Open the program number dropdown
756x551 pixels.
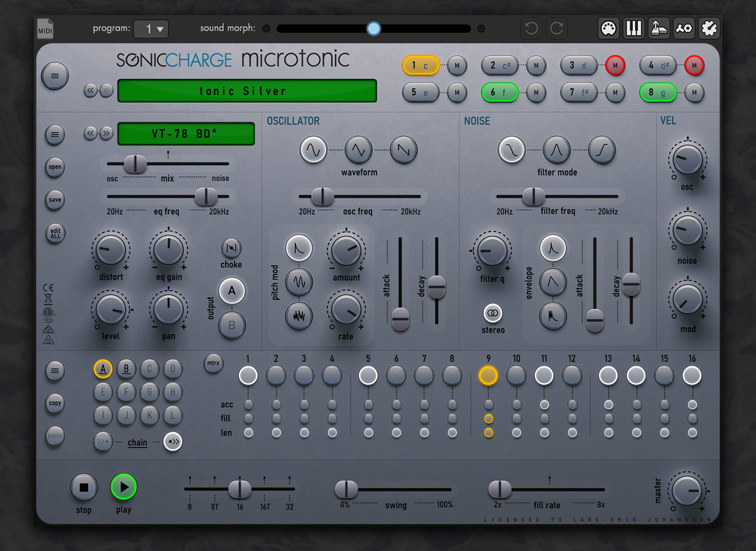(151, 28)
